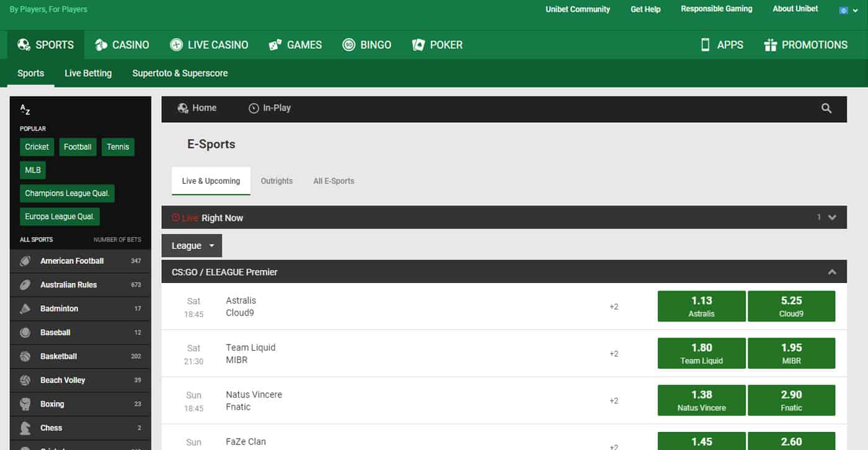This screenshot has height=450, width=868.
Task: Go to the Home link
Action: 197,108
